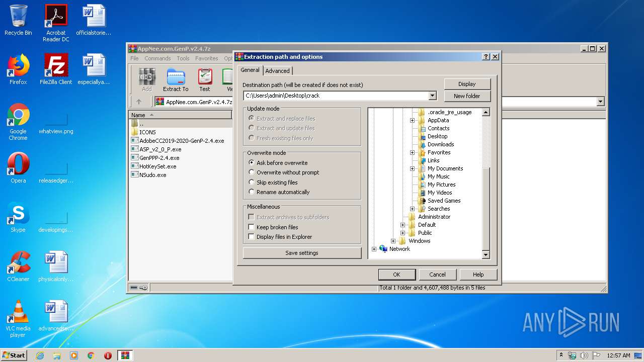Expand the Favorites tree node
The image size is (644, 362).
tap(412, 152)
